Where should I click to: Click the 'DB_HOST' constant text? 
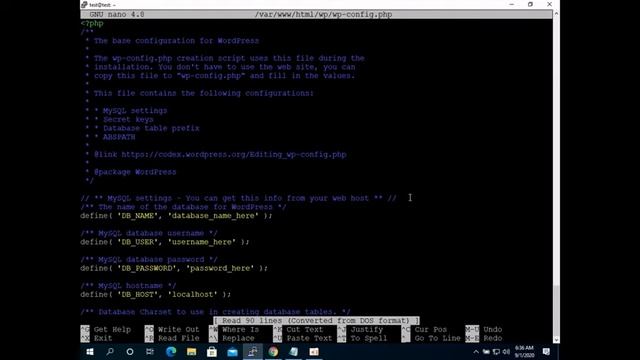click(x=138, y=294)
